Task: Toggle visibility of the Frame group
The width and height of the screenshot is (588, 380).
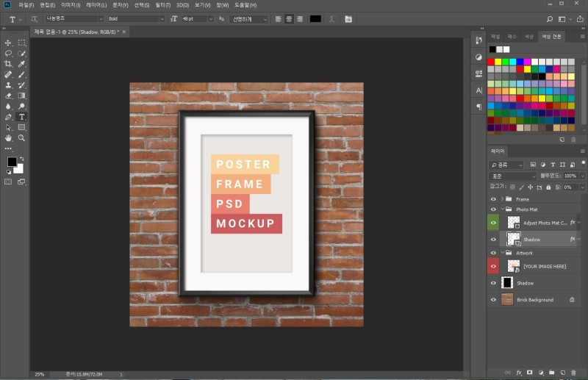Action: tap(493, 199)
